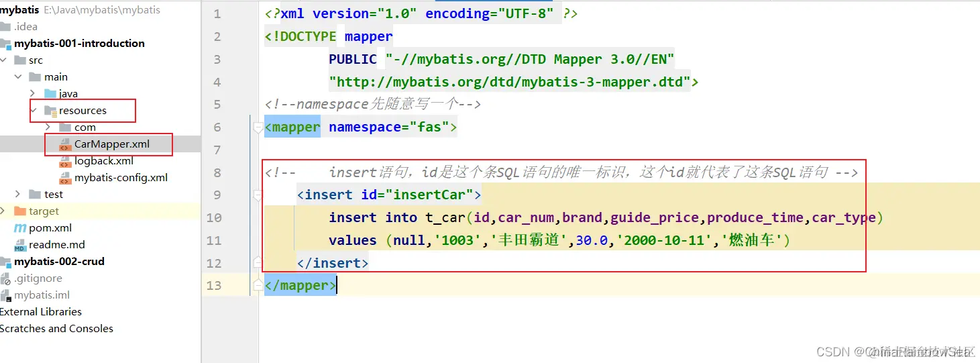Click line number 11 in gutter
The width and height of the screenshot is (980, 363).
tap(213, 240)
